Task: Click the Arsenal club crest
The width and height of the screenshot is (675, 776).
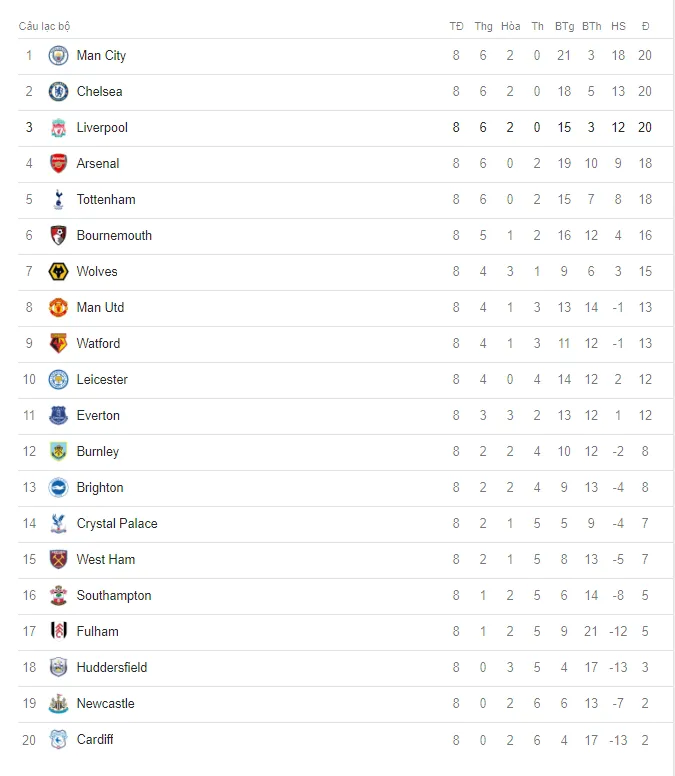Action: 58,163
